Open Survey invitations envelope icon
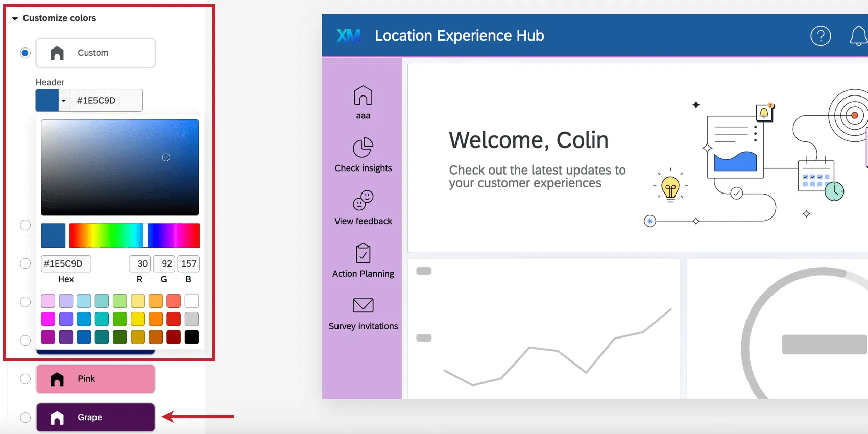 363,305
